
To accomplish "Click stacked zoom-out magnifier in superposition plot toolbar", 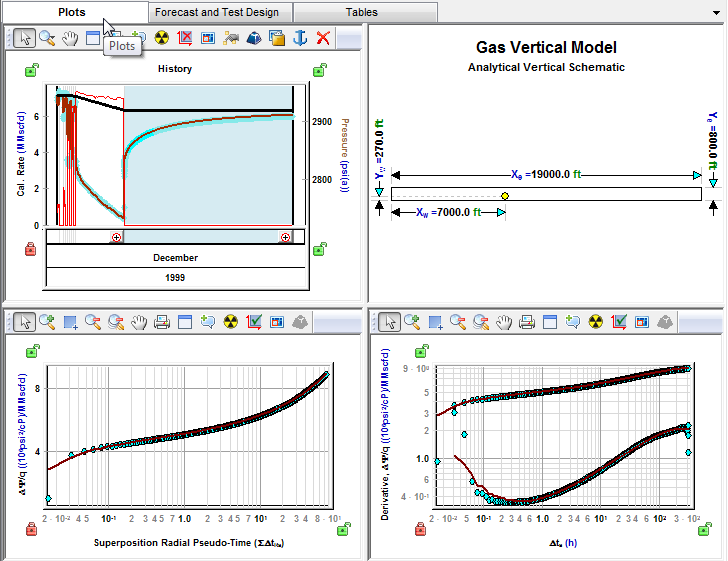I will click(x=116, y=321).
